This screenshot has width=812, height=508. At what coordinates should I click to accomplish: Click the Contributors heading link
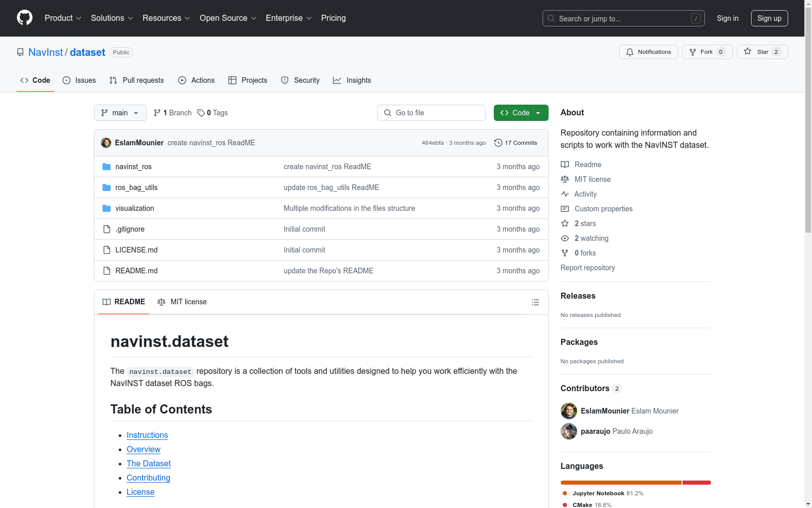tap(591, 388)
